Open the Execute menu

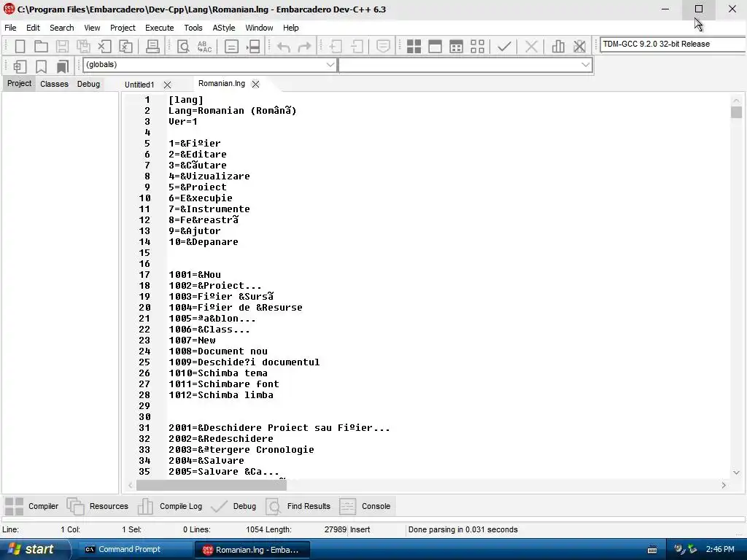coord(160,28)
